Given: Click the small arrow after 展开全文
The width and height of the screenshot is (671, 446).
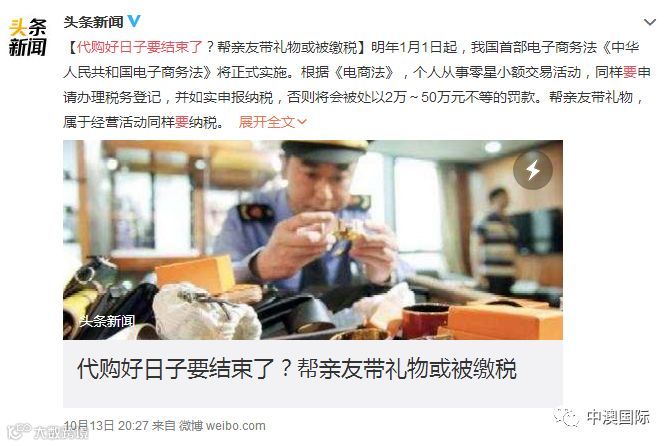Looking at the screenshot, I should pyautogui.click(x=302, y=122).
